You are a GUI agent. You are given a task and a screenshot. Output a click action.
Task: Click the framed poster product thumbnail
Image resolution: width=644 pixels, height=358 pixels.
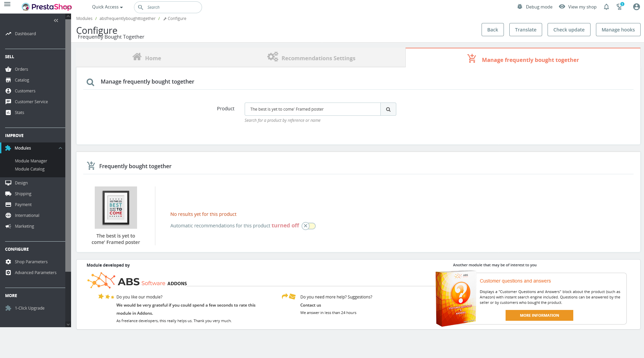[x=116, y=207]
